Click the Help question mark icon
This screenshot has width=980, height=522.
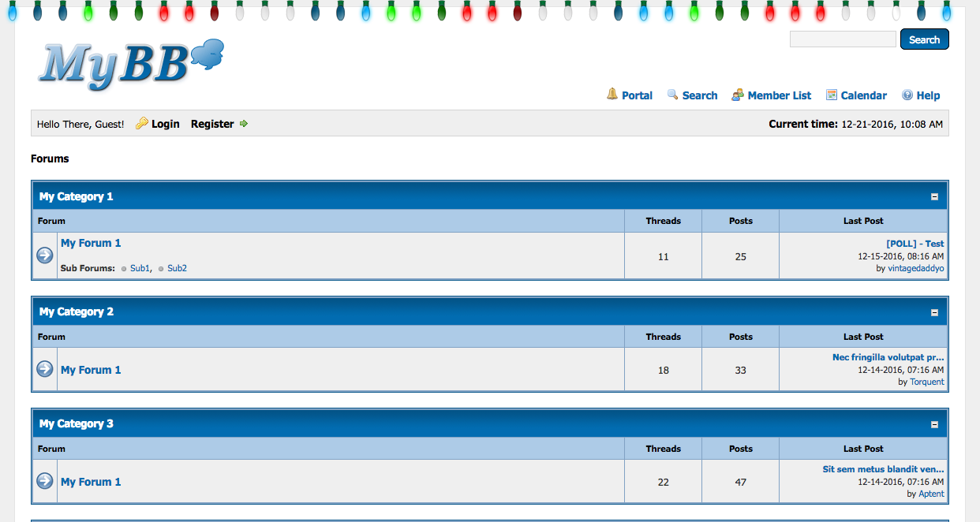pyautogui.click(x=907, y=95)
